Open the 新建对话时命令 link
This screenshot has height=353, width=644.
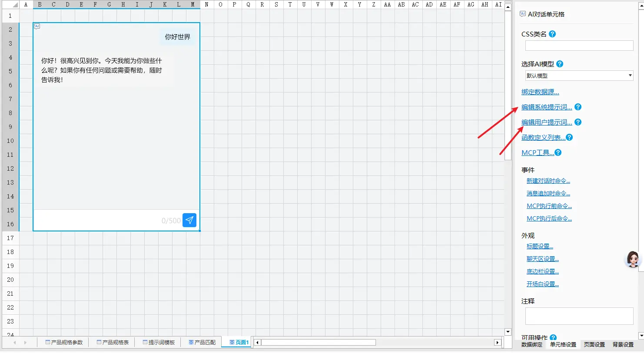(x=548, y=181)
